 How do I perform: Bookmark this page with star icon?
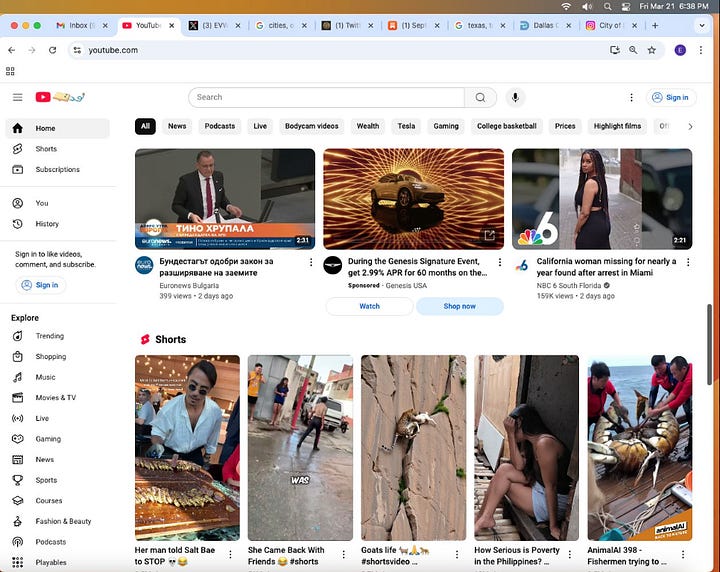click(652, 50)
